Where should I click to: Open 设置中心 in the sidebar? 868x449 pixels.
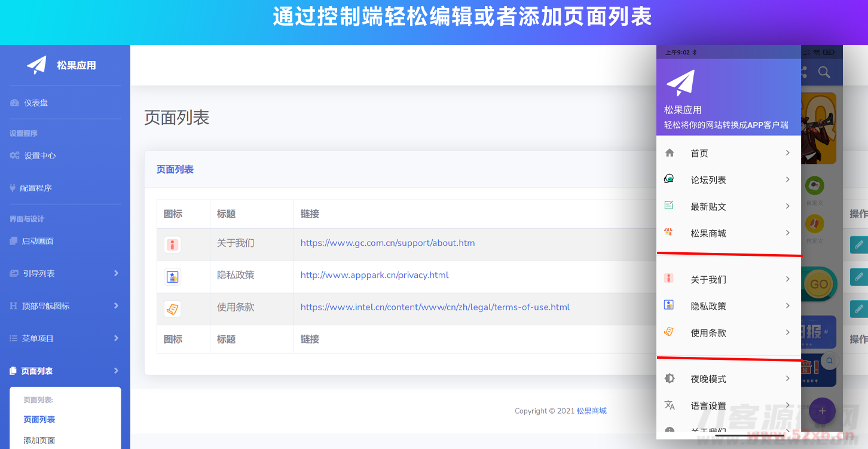(39, 155)
